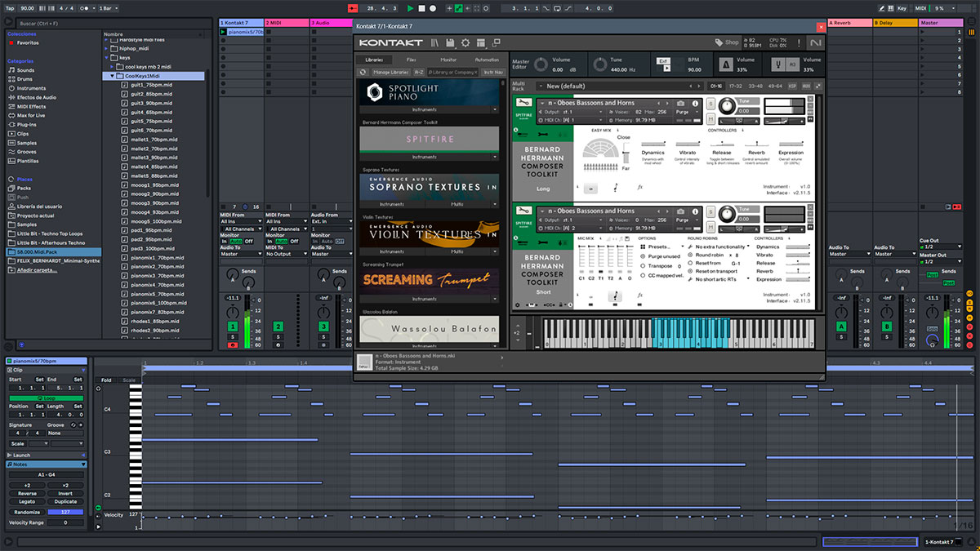
Task: Solo the first Oboes instrument
Action: click(x=710, y=104)
